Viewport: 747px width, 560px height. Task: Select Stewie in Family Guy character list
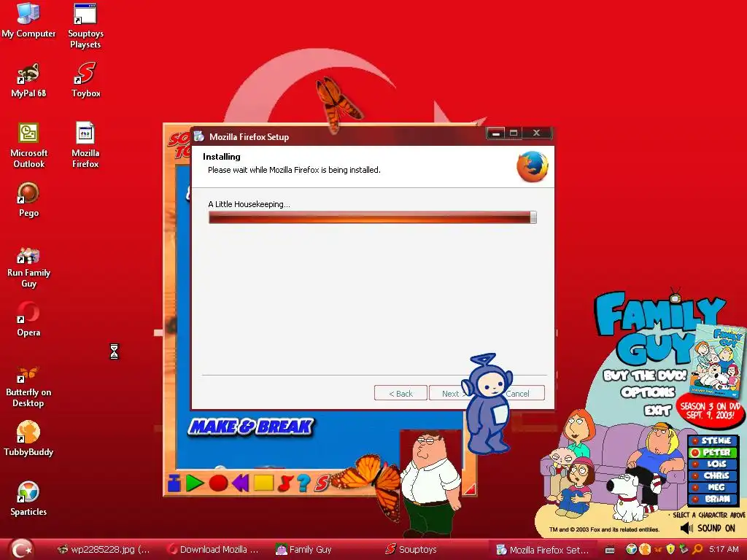click(713, 440)
